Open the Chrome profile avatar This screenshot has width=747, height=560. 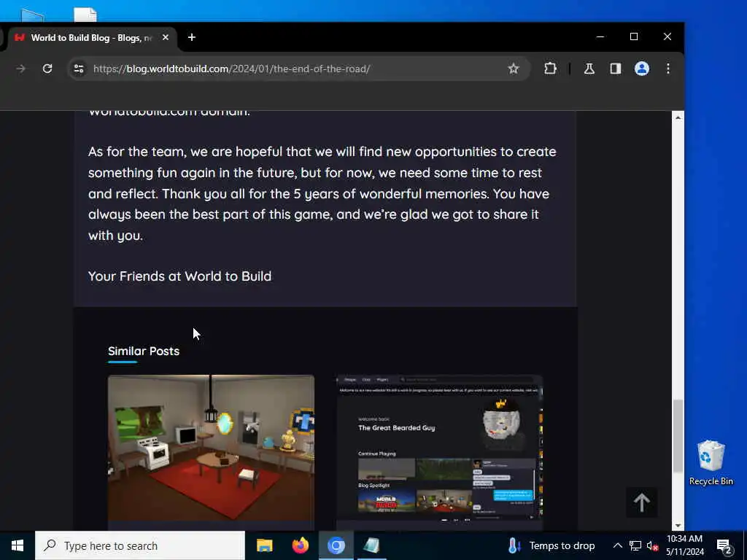642,69
